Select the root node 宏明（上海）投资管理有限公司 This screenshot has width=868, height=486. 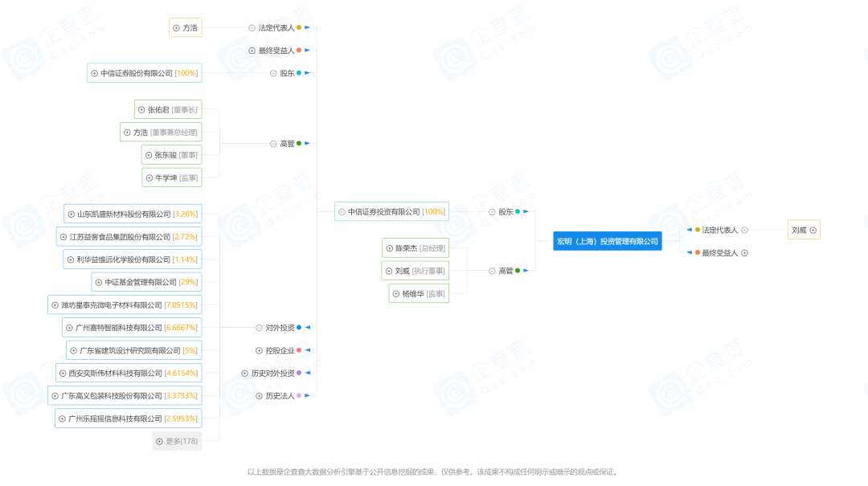click(x=608, y=241)
